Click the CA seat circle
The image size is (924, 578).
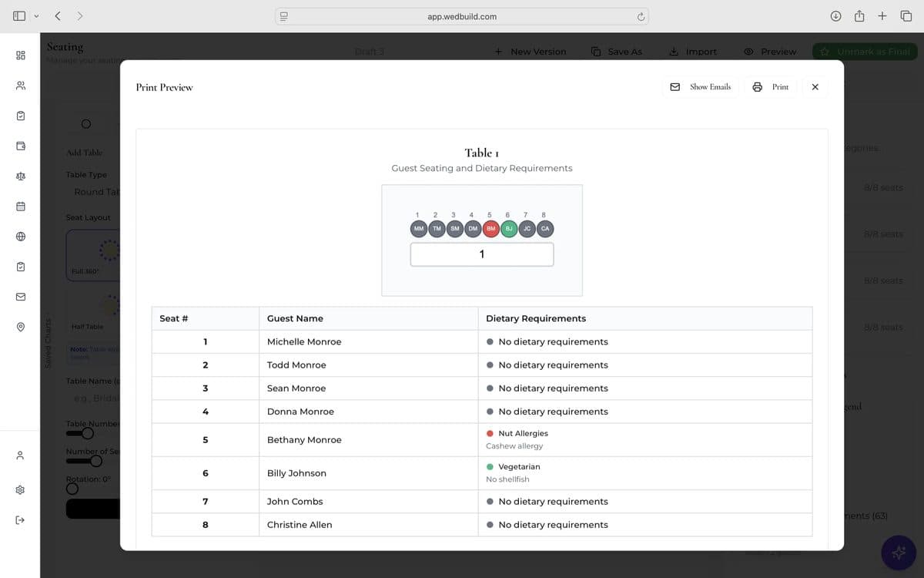pyautogui.click(x=545, y=229)
